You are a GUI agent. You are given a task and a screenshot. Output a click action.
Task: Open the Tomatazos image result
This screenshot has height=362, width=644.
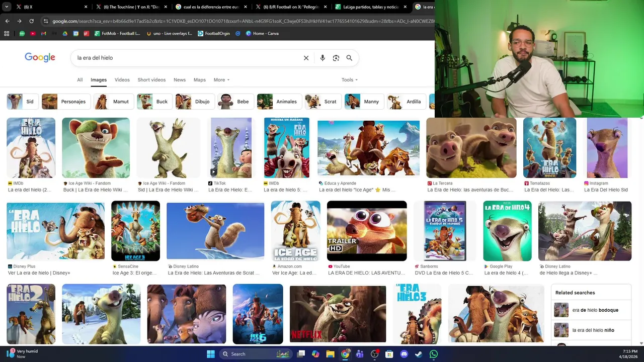(549, 148)
